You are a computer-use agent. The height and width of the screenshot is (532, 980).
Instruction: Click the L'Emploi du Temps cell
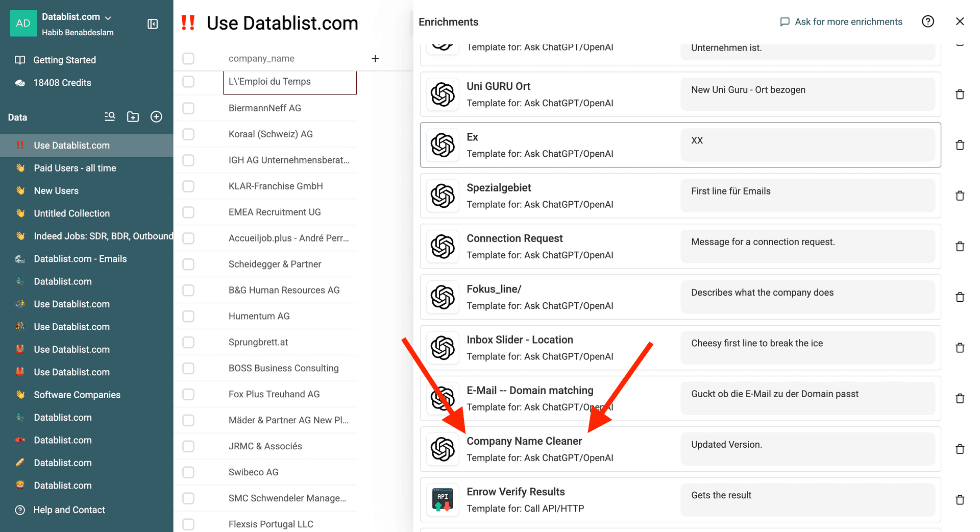(x=289, y=82)
